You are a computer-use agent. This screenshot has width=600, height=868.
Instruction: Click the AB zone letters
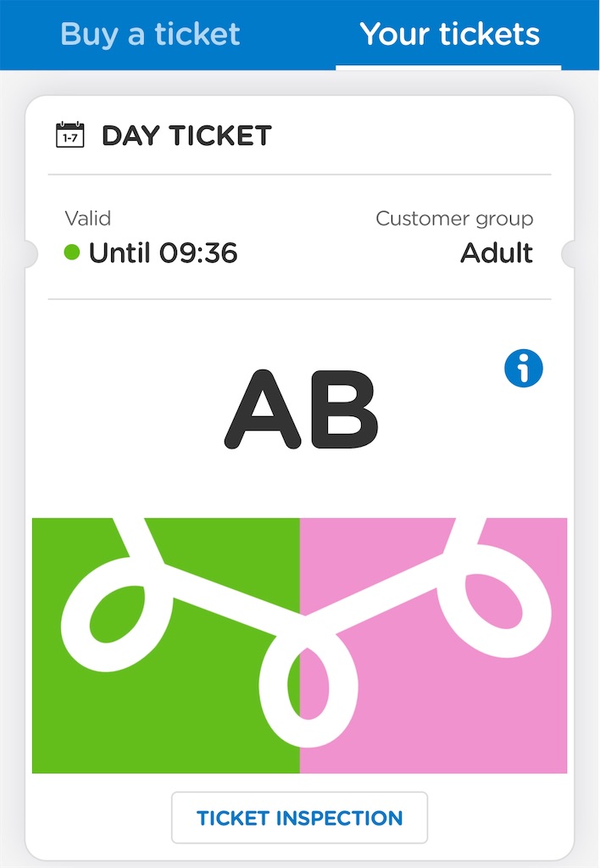click(x=301, y=409)
